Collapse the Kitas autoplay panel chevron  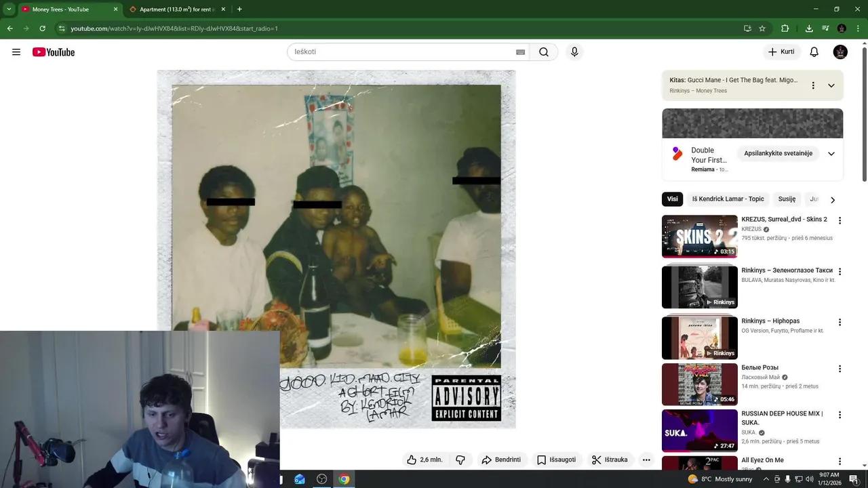point(831,85)
